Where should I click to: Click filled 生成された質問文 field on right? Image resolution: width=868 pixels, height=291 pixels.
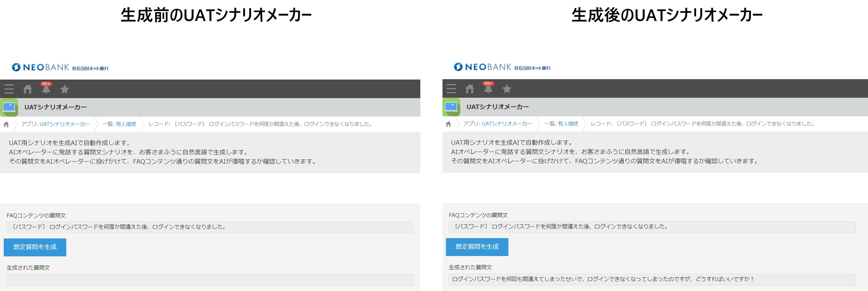[652, 279]
